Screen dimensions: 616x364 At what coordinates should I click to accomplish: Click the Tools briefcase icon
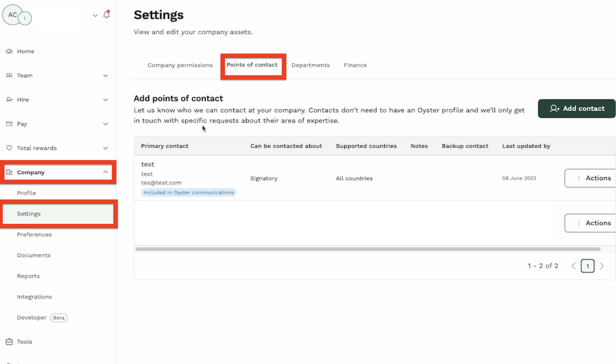(9, 341)
